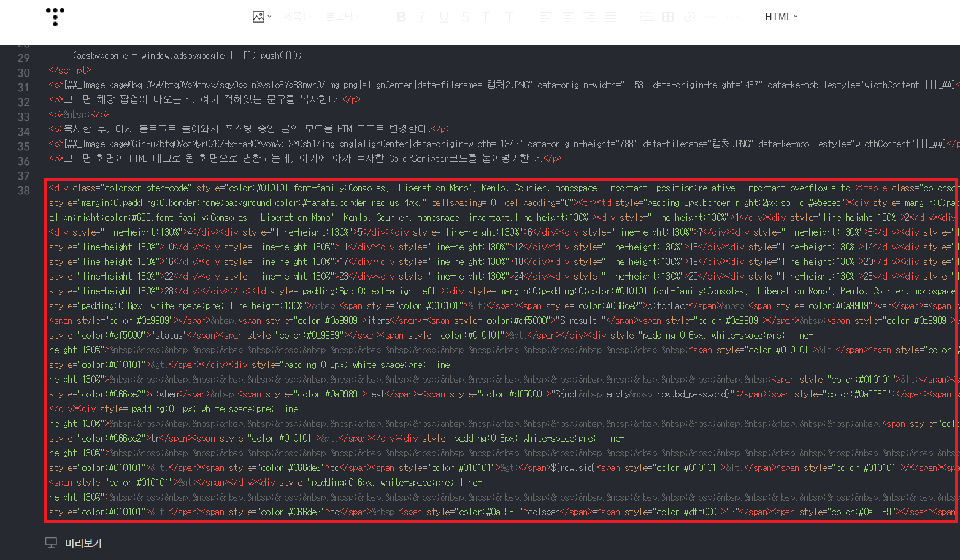
Task: Click '${row.sid}' text in code
Action: [573, 467]
